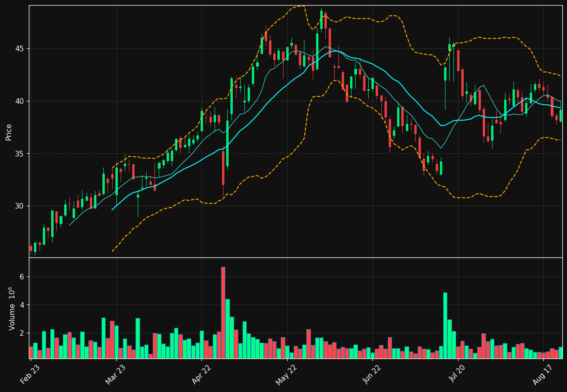The height and width of the screenshot is (392, 567).
Task: Click the May 22 date label
Action: click(x=285, y=376)
